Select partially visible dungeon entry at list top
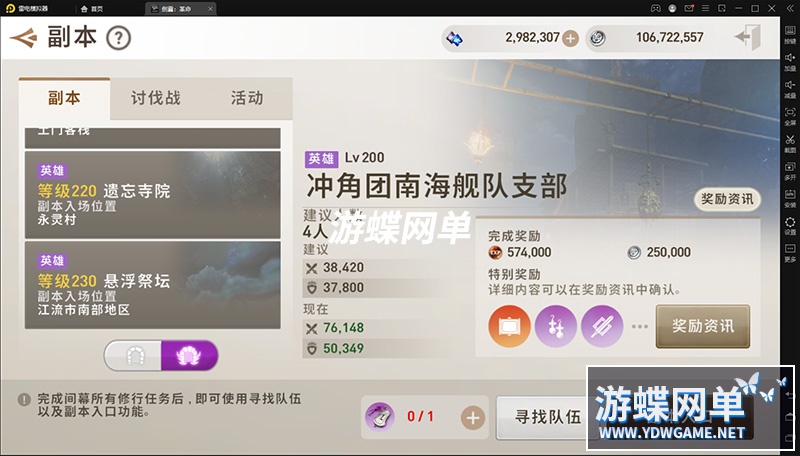Image resolution: width=800 pixels, height=456 pixels. pos(153,138)
